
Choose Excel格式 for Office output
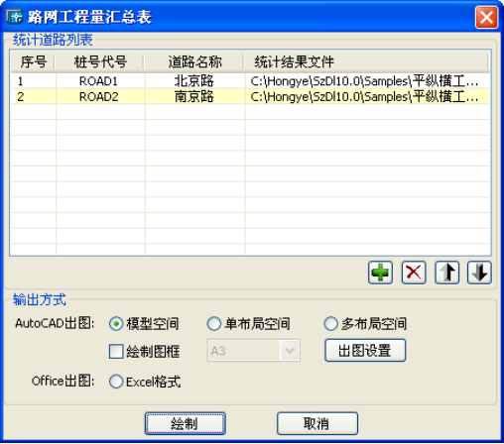click(116, 382)
